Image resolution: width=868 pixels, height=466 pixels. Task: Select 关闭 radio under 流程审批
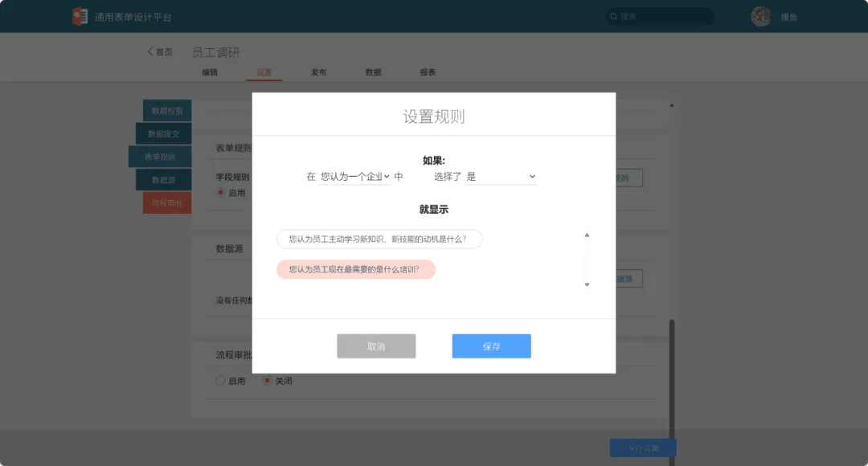pos(268,381)
